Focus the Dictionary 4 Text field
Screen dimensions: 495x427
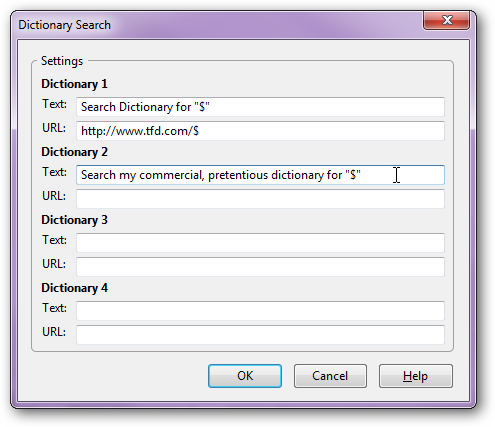[260, 311]
